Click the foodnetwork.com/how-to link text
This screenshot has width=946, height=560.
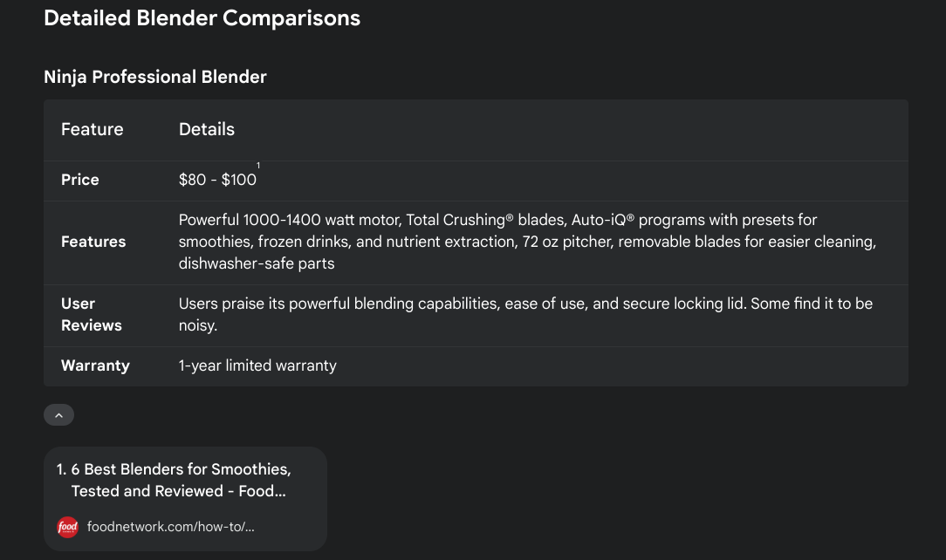click(x=171, y=527)
